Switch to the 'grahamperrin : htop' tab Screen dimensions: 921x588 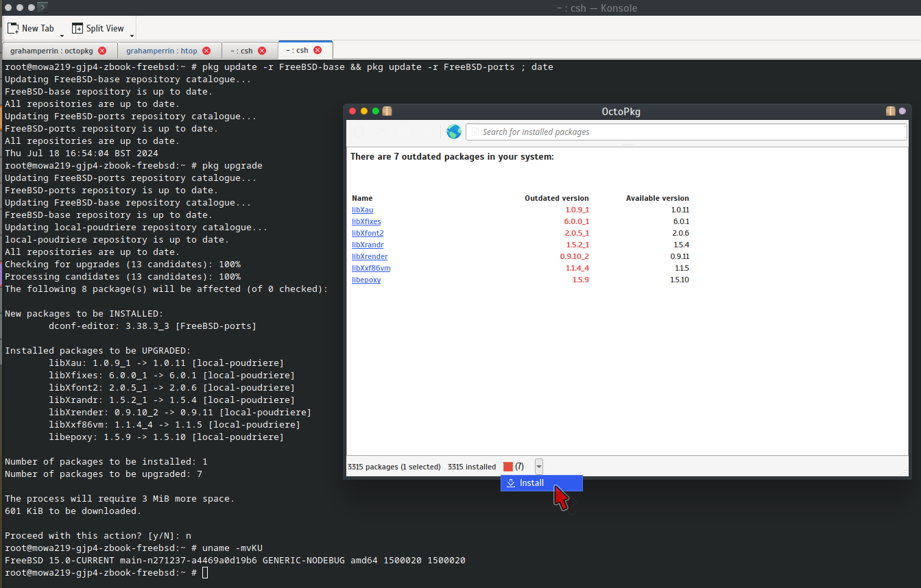(162, 51)
